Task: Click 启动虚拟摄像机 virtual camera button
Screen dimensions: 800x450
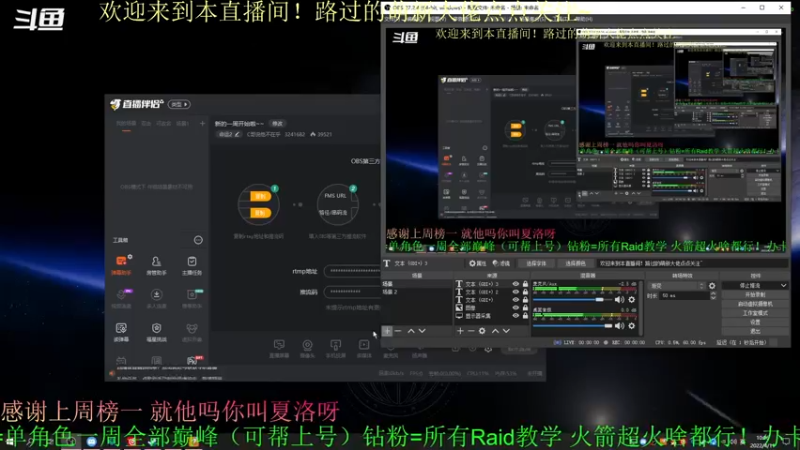Action: point(755,304)
